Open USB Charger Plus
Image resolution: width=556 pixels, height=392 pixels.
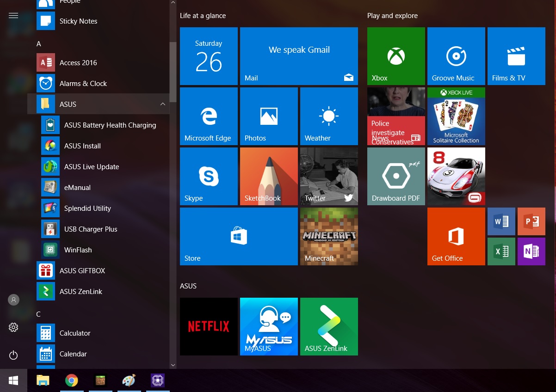click(x=99, y=229)
